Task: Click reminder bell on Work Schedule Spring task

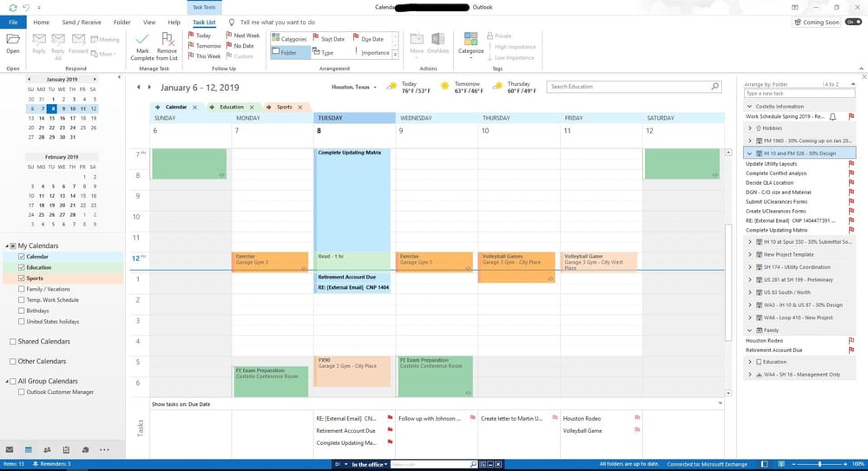Action: click(832, 117)
